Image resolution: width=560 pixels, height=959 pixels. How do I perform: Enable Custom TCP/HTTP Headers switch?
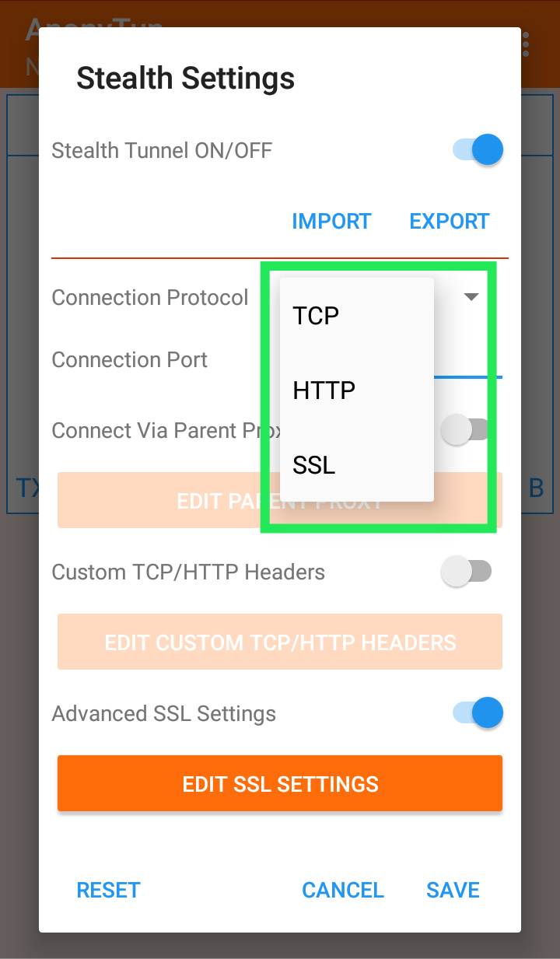466,572
